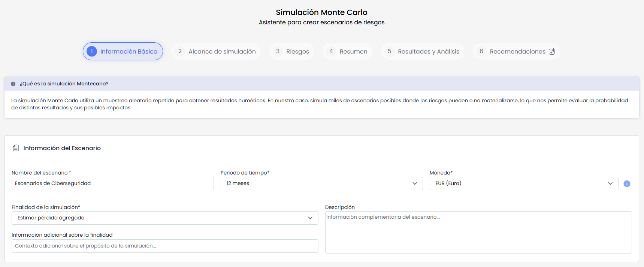
Task: Click the document icon beside Información del Escenario
Action: [x=16, y=148]
